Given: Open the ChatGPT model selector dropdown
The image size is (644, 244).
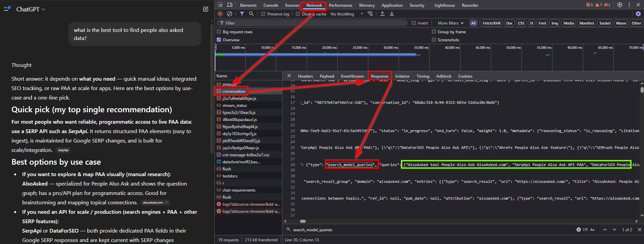Looking at the screenshot, I should point(31,9).
